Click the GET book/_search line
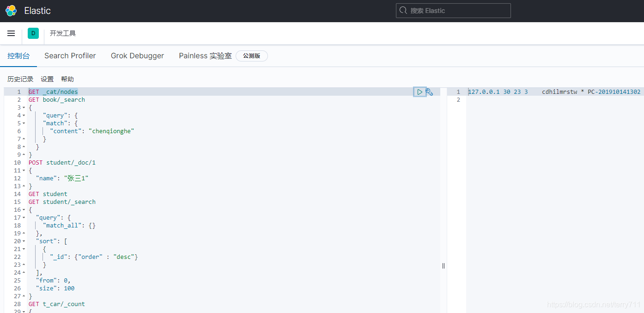This screenshot has height=313, width=644. pyautogui.click(x=57, y=100)
